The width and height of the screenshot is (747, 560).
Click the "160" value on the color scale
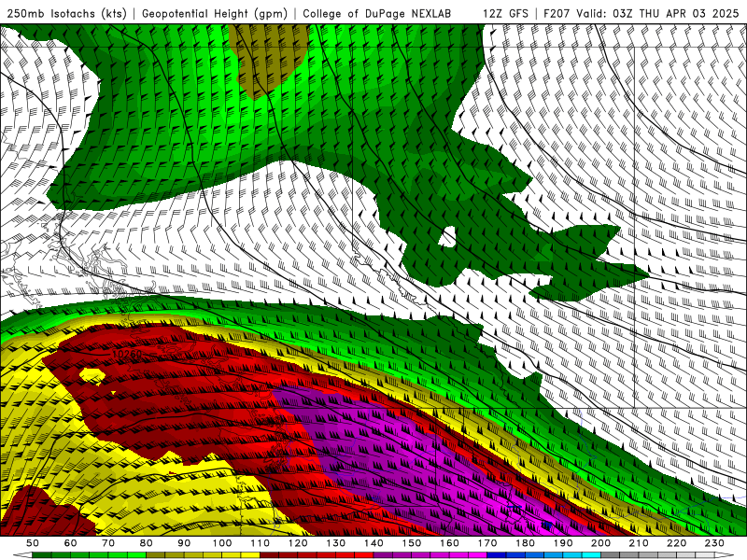tap(449, 543)
